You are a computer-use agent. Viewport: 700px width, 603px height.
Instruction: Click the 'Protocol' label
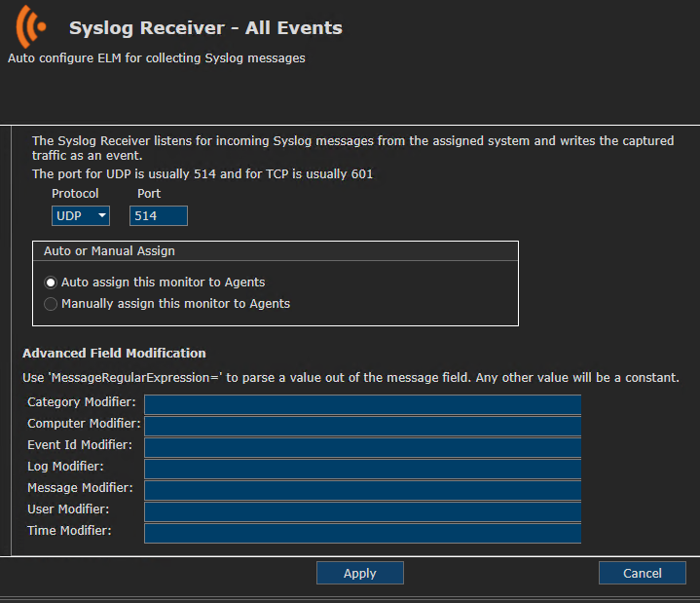[x=75, y=194]
